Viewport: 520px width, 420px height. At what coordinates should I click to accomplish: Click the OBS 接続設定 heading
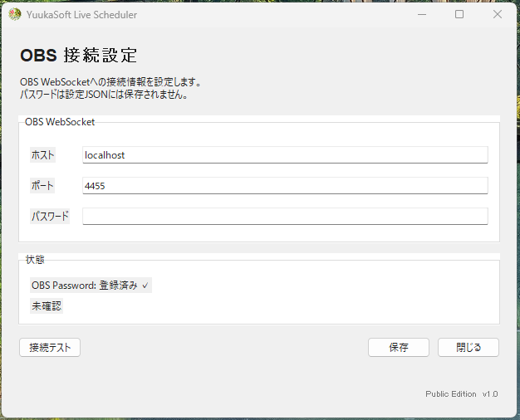79,55
